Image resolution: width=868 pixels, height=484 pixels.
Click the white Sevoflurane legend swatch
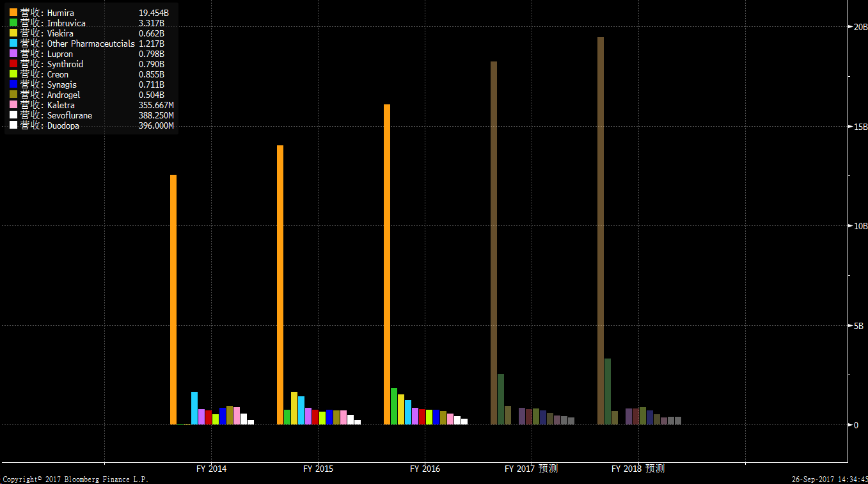tap(13, 115)
